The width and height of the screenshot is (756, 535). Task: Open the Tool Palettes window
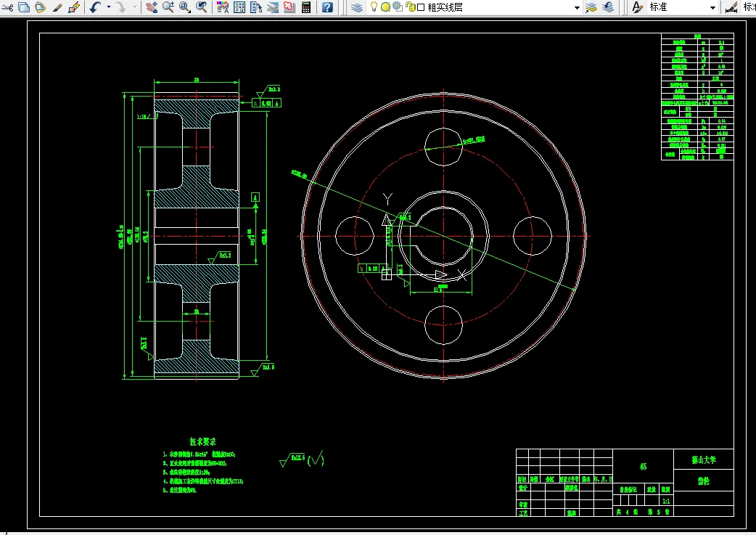256,7
